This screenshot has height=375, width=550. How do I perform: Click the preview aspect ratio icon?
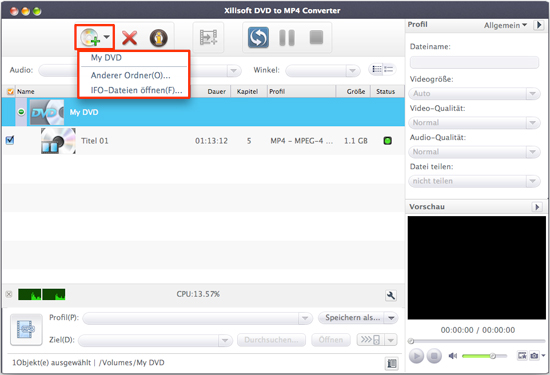(x=522, y=356)
